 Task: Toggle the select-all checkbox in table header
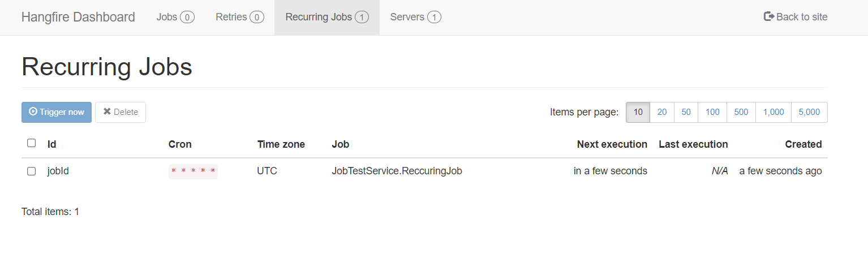click(x=32, y=143)
